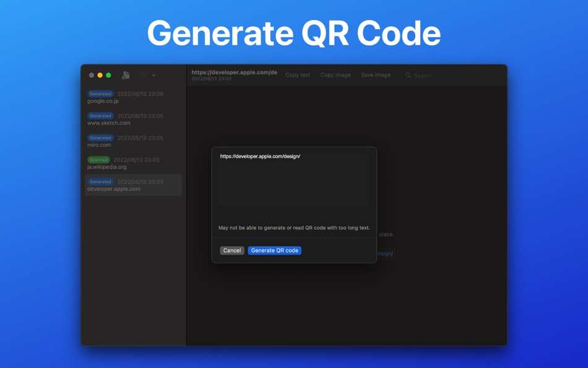Select the developer.apple.com history entry
Viewport: 588px width, 368px height.
pyautogui.click(x=133, y=185)
